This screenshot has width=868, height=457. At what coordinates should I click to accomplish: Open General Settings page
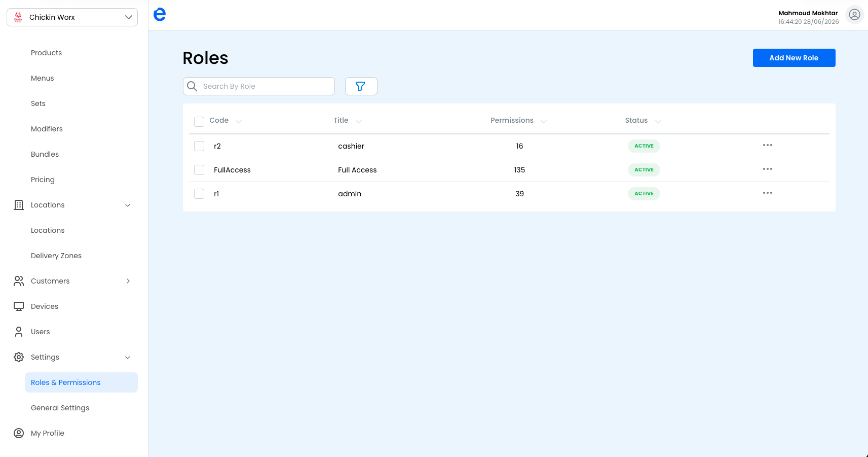click(60, 408)
